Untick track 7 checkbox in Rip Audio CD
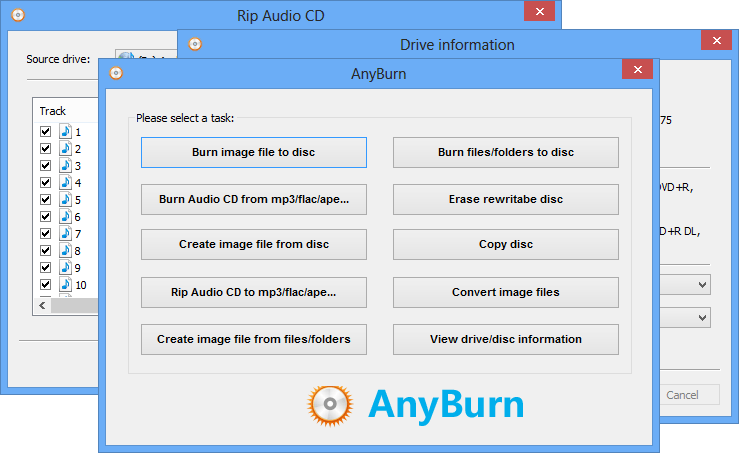The image size is (739, 453). (45, 233)
